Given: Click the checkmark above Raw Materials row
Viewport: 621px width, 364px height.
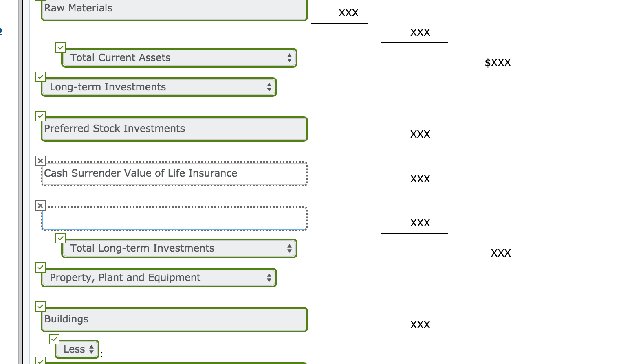Looking at the screenshot, I should click(41, 1).
